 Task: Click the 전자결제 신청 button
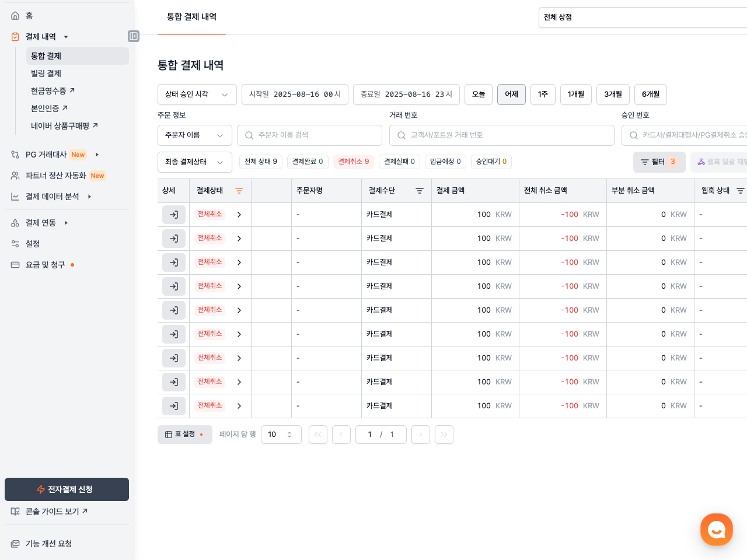coord(67,489)
